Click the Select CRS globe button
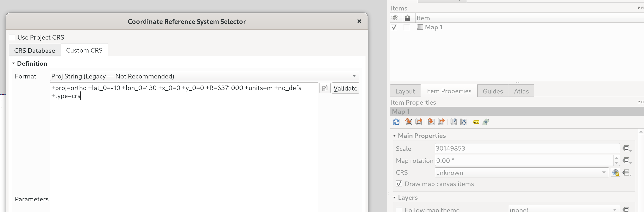 coord(615,173)
